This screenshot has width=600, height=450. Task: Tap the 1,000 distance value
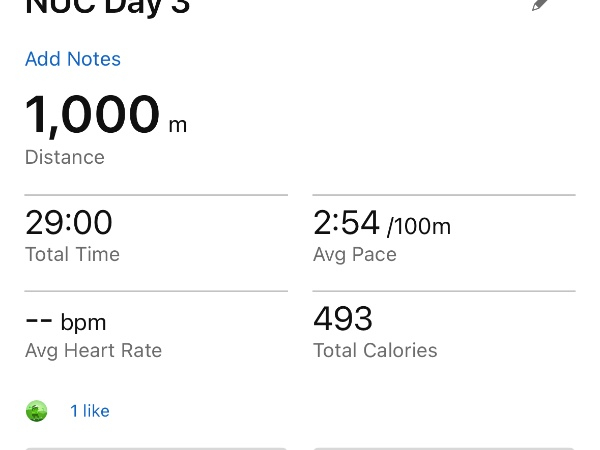92,115
